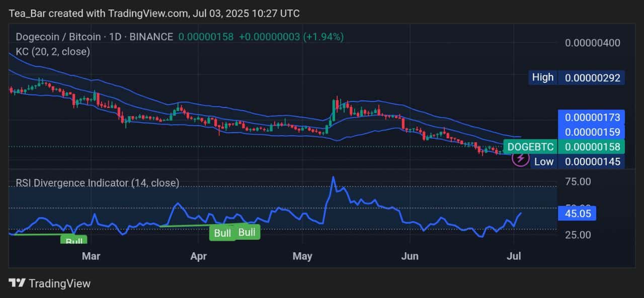Viewport: 644px width, 298px height.
Task: Select the DOGEBTC price label tag
Action: click(x=530, y=147)
